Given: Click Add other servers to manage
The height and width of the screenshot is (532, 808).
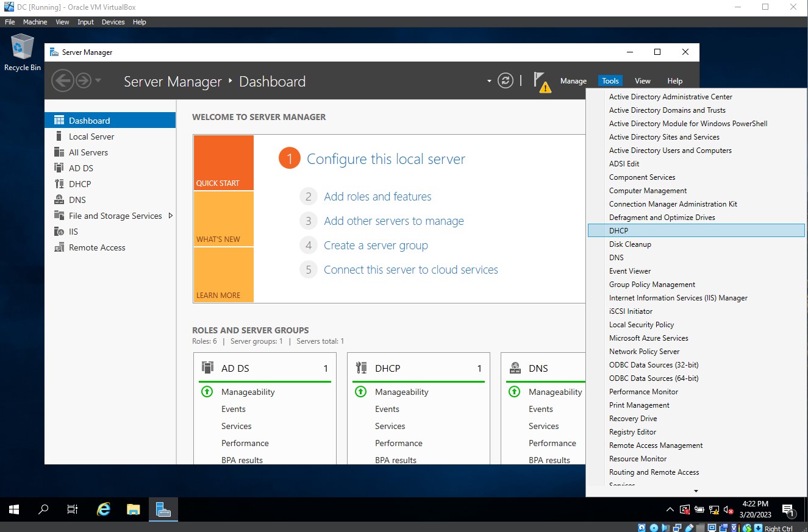Looking at the screenshot, I should pos(394,221).
